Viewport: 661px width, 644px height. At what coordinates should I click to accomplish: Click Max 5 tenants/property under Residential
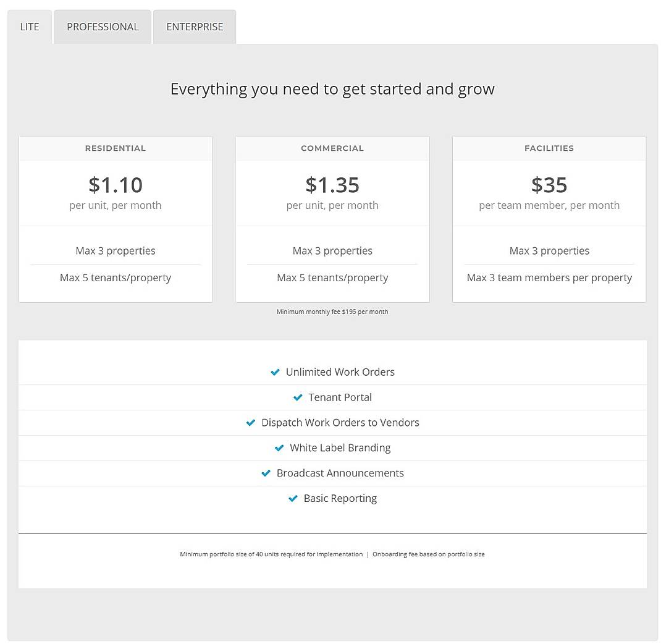click(x=115, y=278)
